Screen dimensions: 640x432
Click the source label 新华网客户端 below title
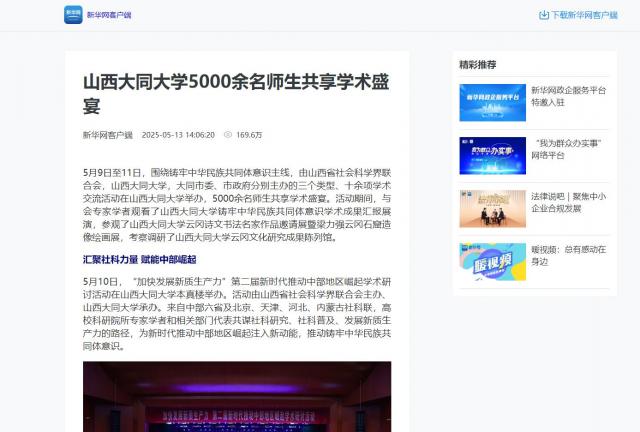pyautogui.click(x=107, y=134)
